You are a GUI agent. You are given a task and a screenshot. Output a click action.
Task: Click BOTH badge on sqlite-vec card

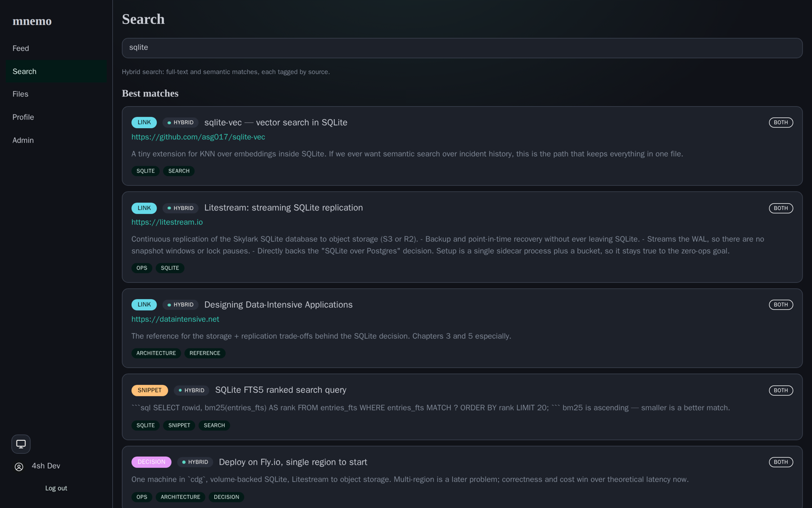tap(781, 122)
